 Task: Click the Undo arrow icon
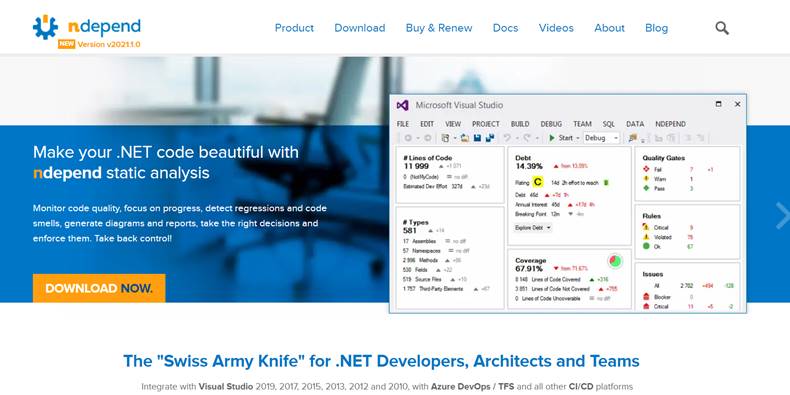pyautogui.click(x=507, y=138)
